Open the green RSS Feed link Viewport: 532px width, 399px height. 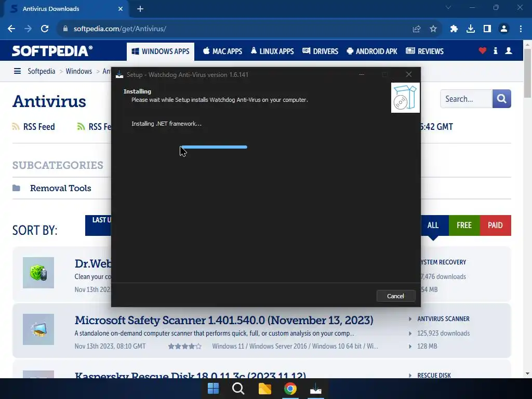point(95,127)
